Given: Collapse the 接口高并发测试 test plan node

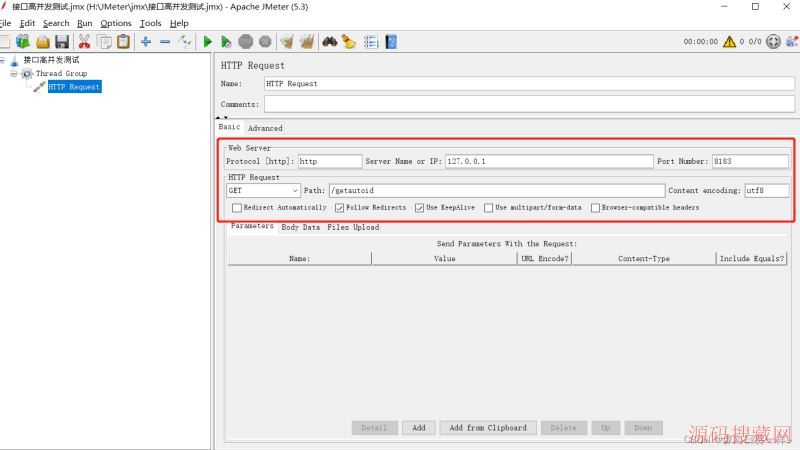Looking at the screenshot, I should pyautogui.click(x=2, y=60).
